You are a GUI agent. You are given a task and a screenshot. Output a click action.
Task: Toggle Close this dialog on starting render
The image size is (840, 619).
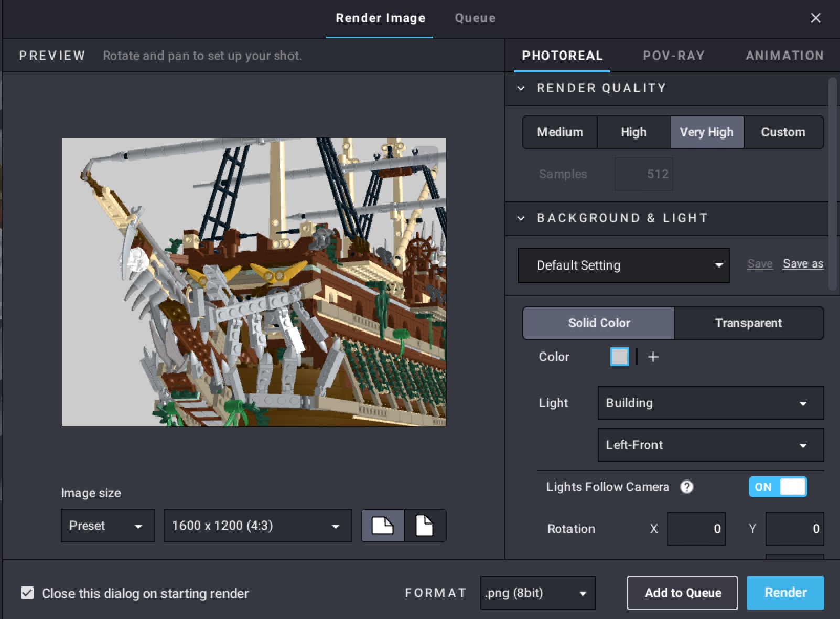(x=27, y=593)
